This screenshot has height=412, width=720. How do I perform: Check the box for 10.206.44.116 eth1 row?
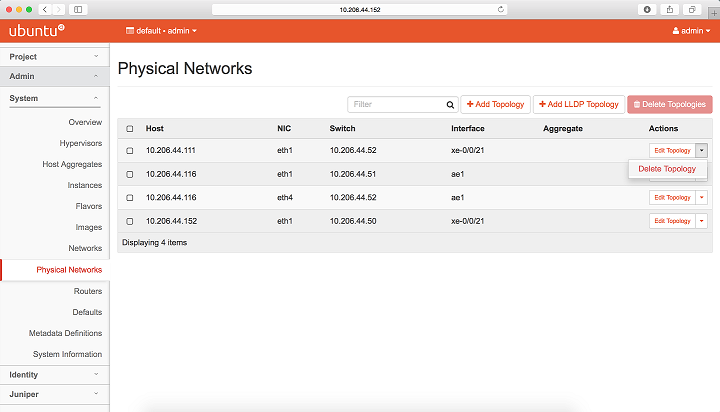[x=130, y=175]
